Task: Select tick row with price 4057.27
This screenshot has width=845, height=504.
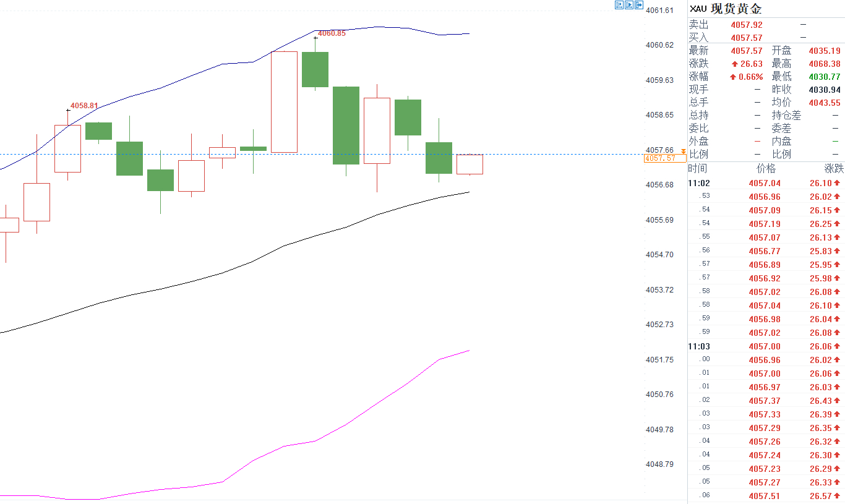Action: (766, 482)
